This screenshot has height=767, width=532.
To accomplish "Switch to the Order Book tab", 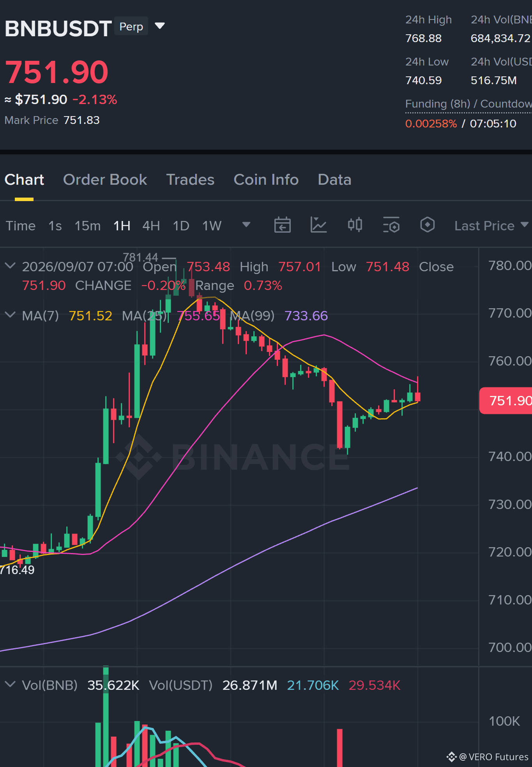I will (105, 180).
